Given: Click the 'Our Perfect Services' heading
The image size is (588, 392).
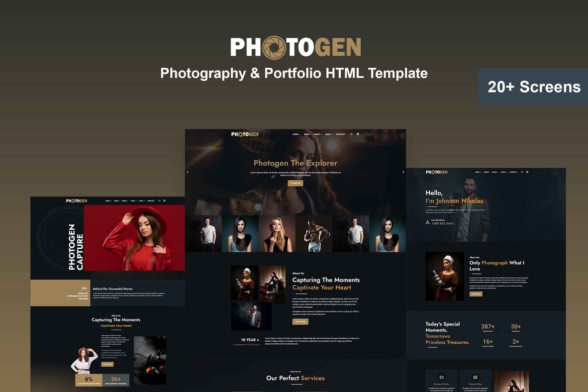Looking at the screenshot, I should pos(296,378).
